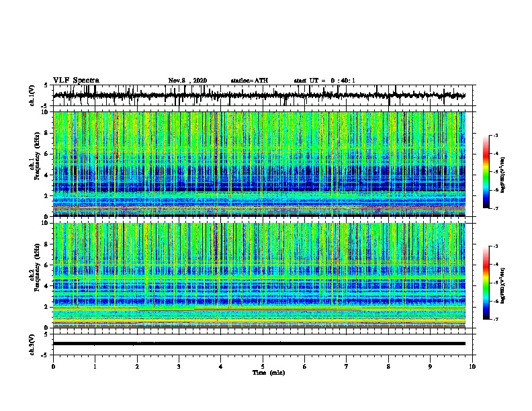
Task: Click the "ch.3(V)" axis label
Action: tap(32, 345)
